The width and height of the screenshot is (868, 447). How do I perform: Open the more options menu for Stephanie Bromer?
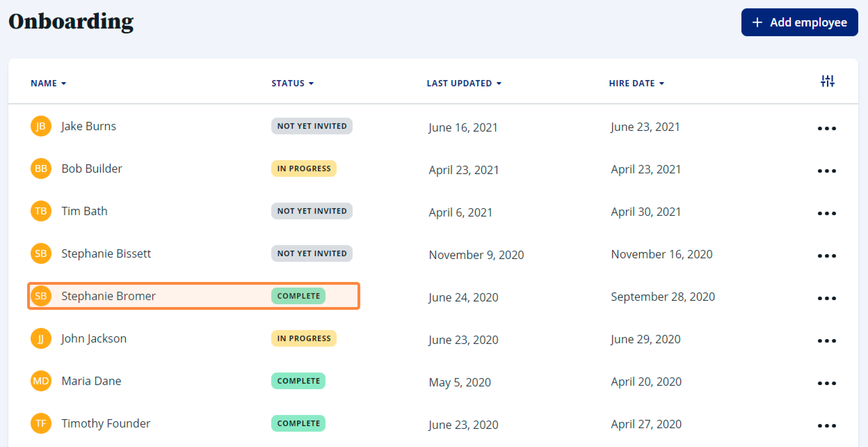coord(827,298)
